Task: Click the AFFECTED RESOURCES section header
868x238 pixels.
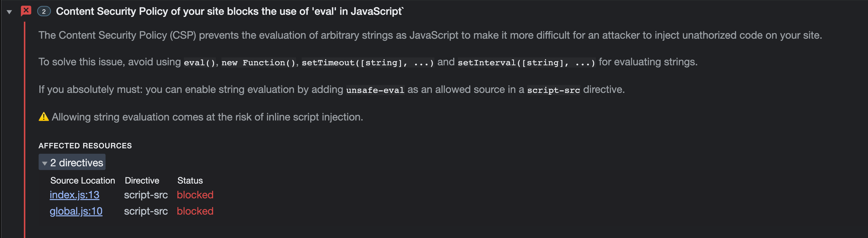Action: (x=85, y=146)
